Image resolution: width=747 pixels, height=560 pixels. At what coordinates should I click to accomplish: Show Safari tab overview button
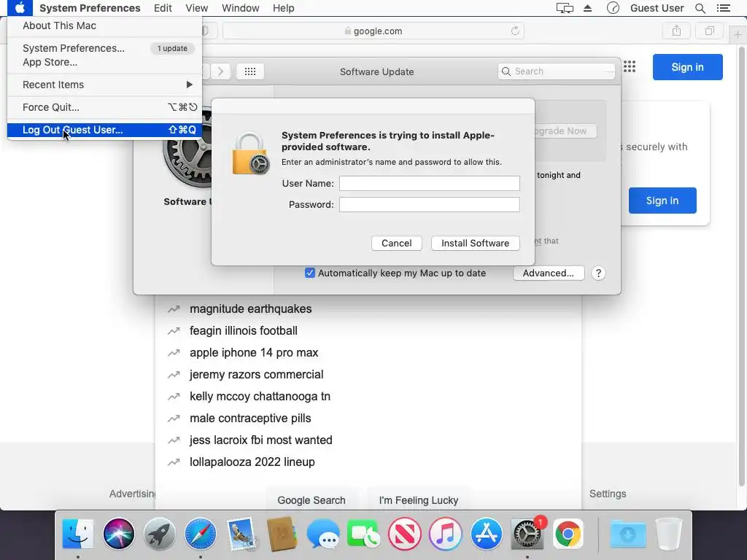709,31
